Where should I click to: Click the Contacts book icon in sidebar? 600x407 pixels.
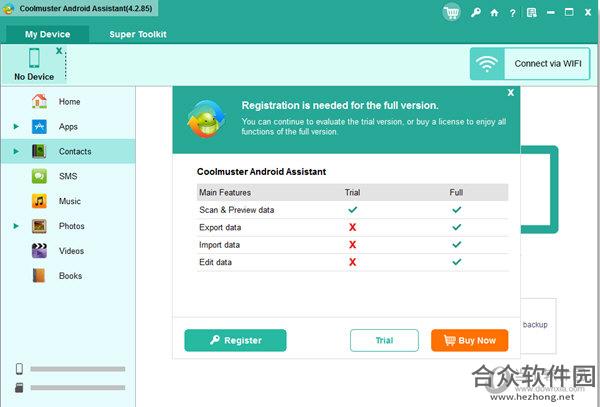[39, 151]
